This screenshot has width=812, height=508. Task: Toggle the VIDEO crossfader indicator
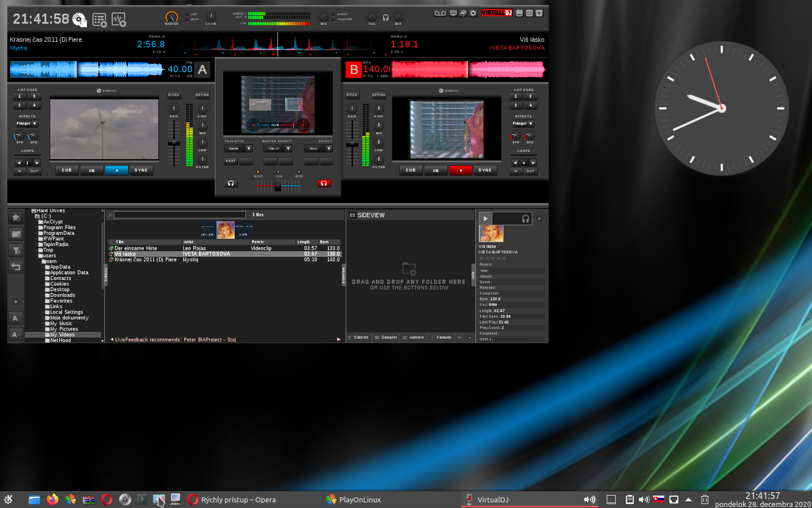(299, 172)
